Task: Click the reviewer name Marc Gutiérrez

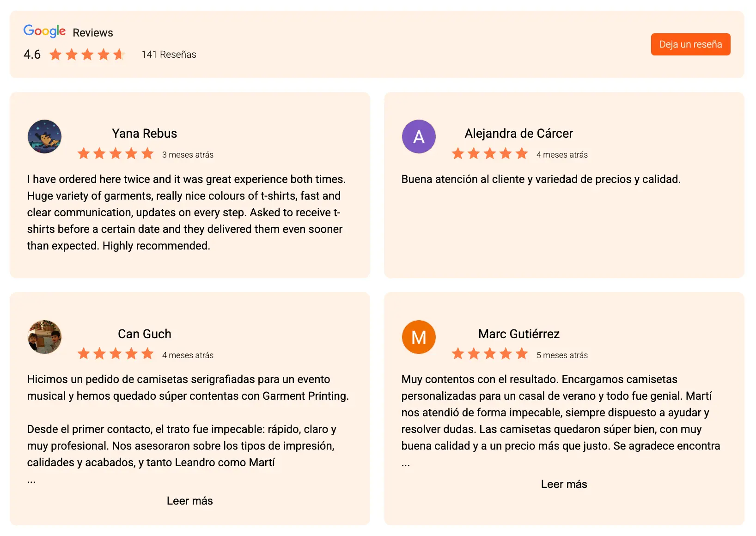Action: 518,334
